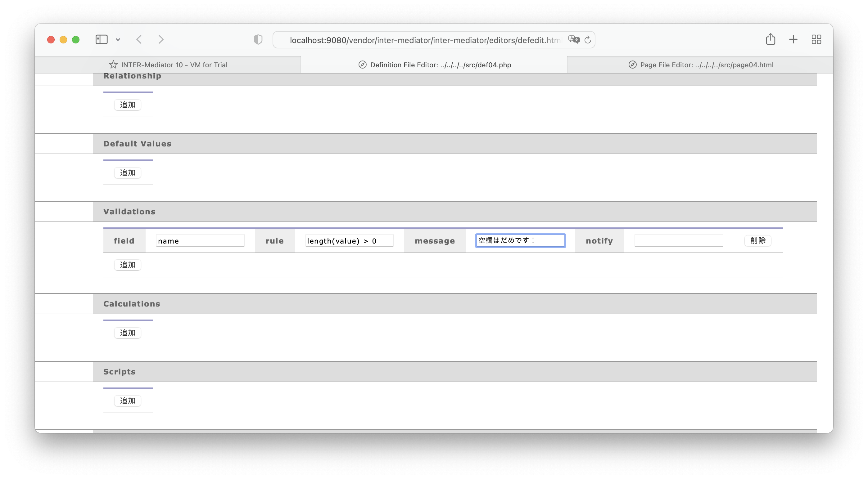Viewport: 868px width, 479px height.
Task: Click 追加 button under Relationship
Action: click(x=128, y=105)
